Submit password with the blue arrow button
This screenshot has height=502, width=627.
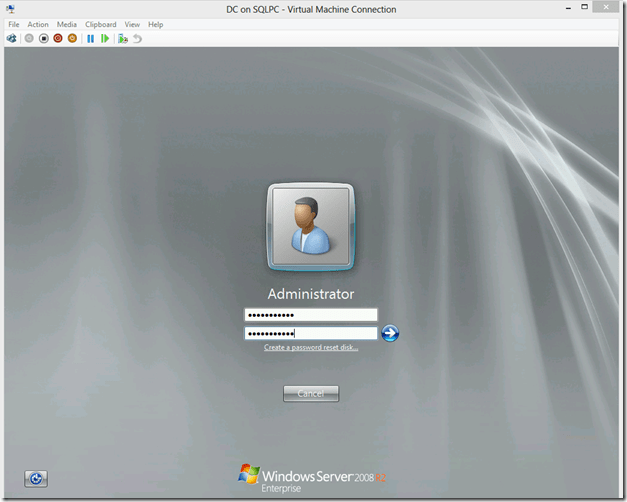click(x=390, y=333)
